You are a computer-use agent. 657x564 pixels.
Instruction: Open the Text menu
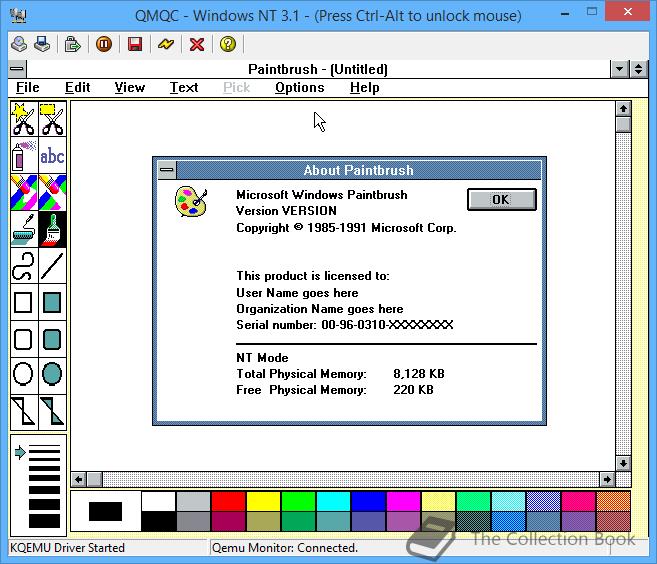click(x=184, y=88)
